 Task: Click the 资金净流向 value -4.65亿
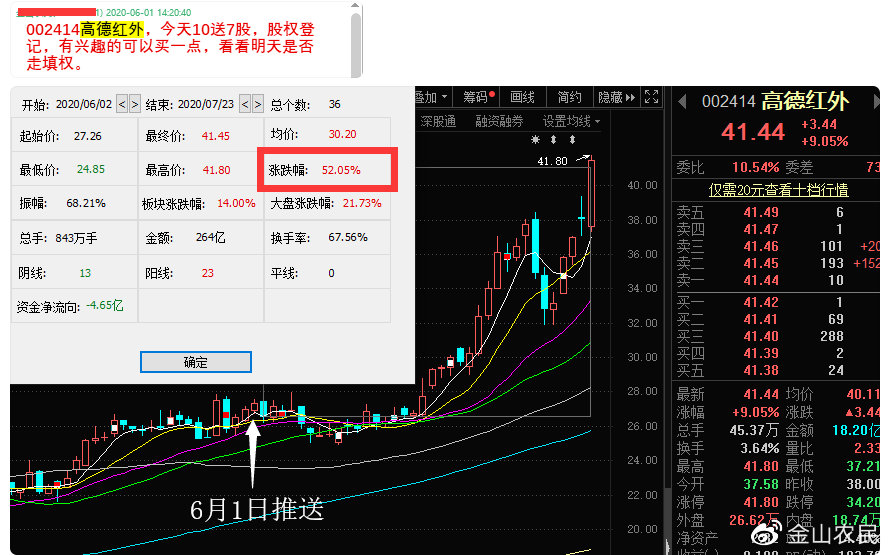pos(104,306)
